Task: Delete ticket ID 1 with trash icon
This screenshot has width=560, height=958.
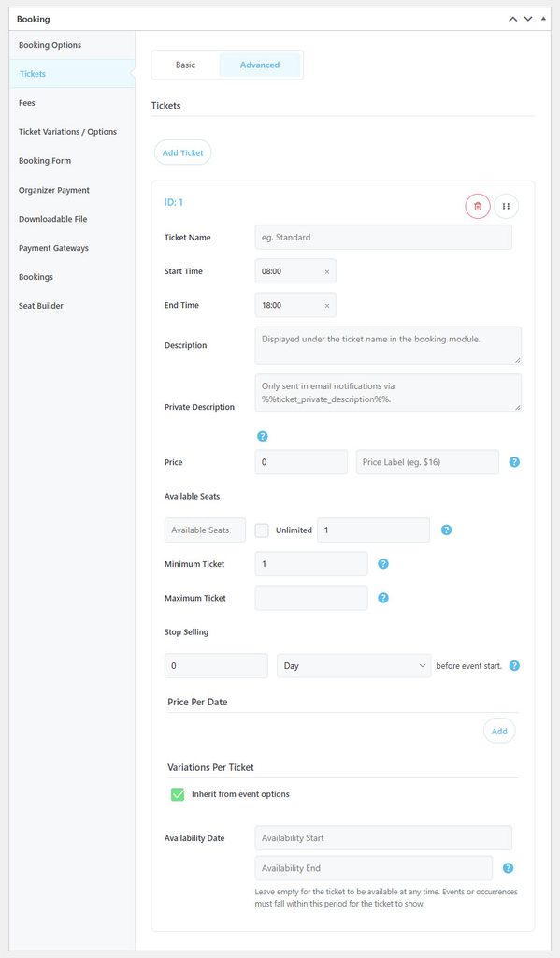Action: point(478,207)
